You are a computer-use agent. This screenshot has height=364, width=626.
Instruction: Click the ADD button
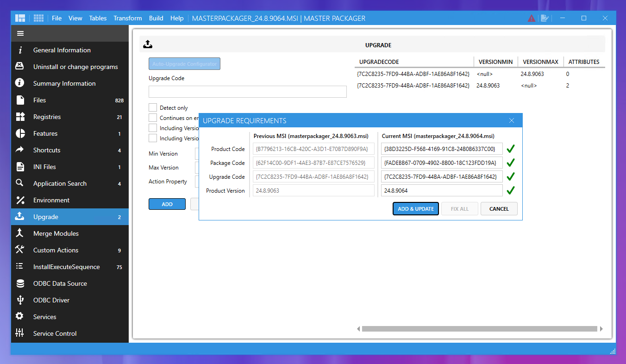click(x=167, y=204)
